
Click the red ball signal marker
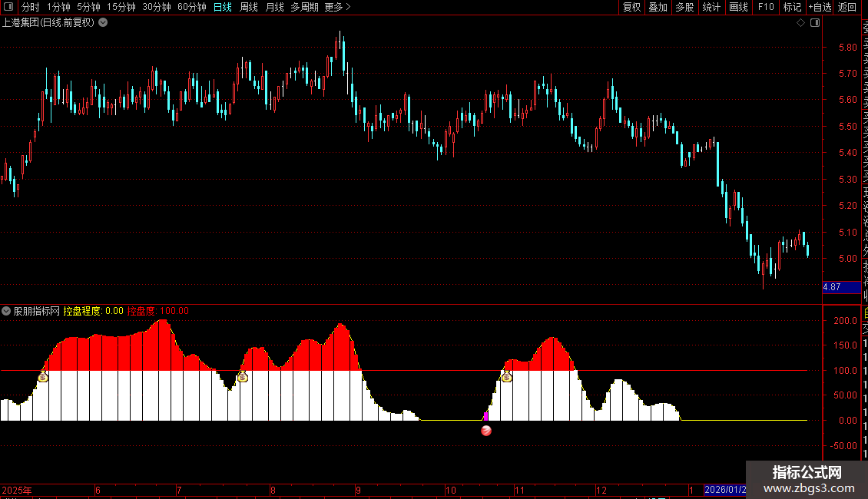pyautogui.click(x=486, y=431)
